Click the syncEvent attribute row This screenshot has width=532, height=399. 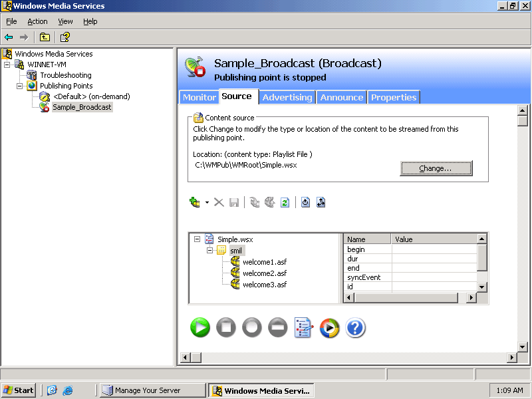pos(410,277)
